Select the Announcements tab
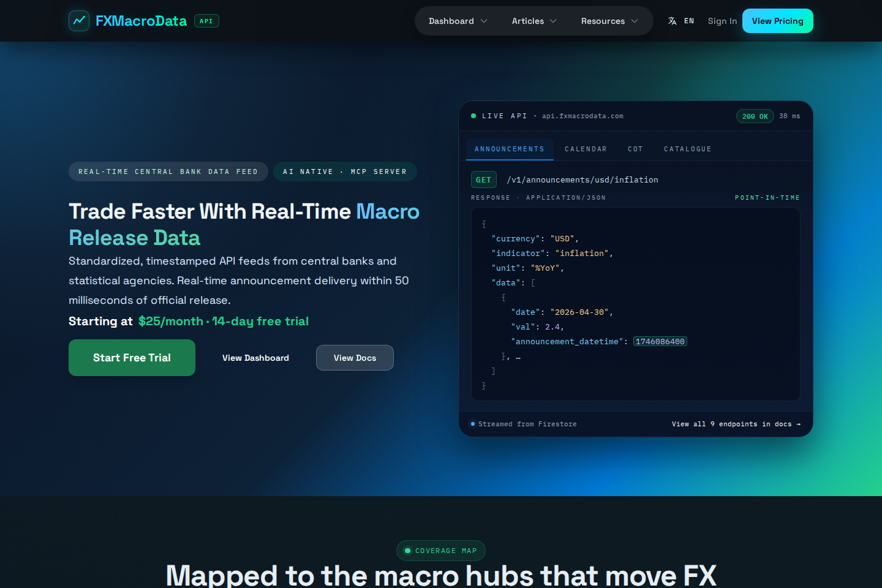The height and width of the screenshot is (588, 882). [510, 149]
